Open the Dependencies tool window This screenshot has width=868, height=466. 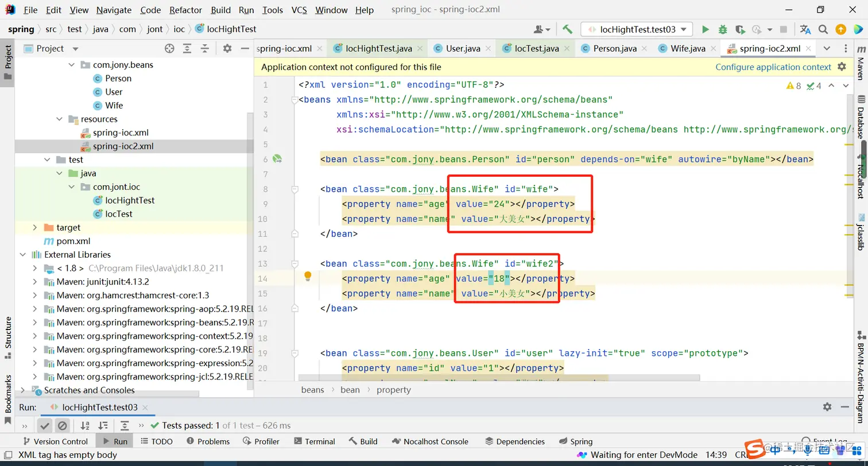click(x=514, y=441)
